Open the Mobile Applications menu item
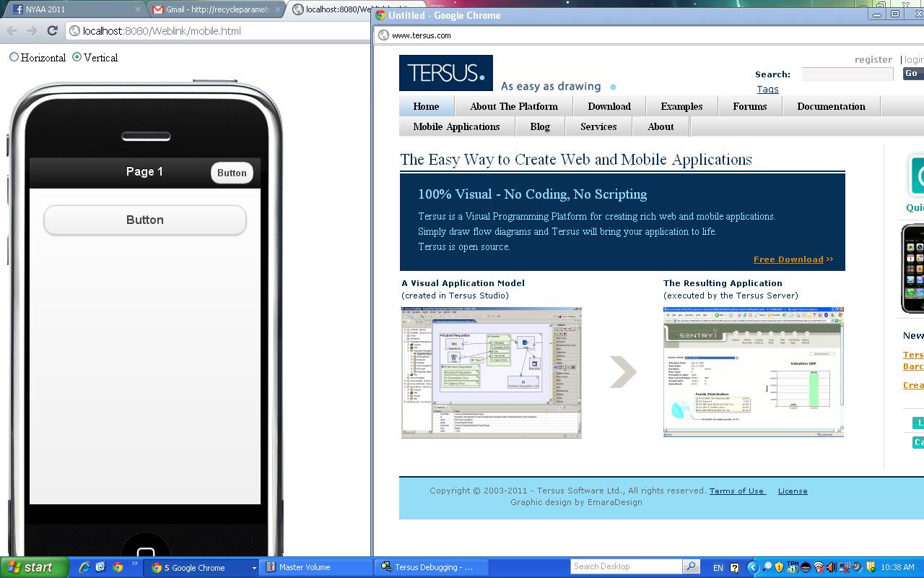924x578 pixels. coord(456,126)
